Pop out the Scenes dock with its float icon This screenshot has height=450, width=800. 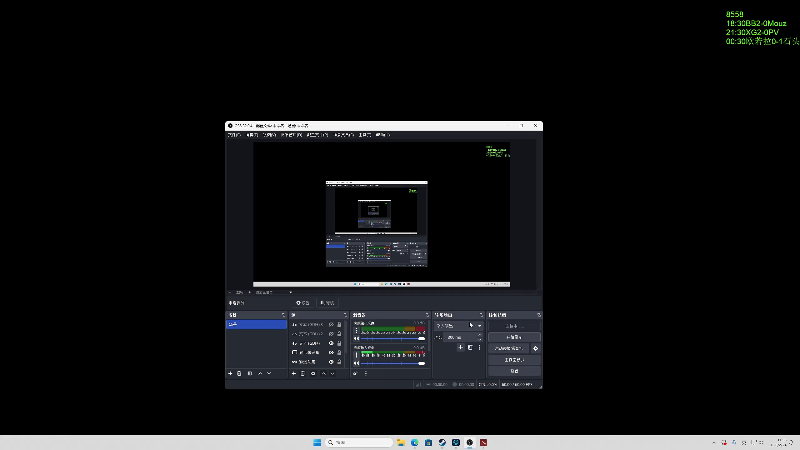(283, 315)
